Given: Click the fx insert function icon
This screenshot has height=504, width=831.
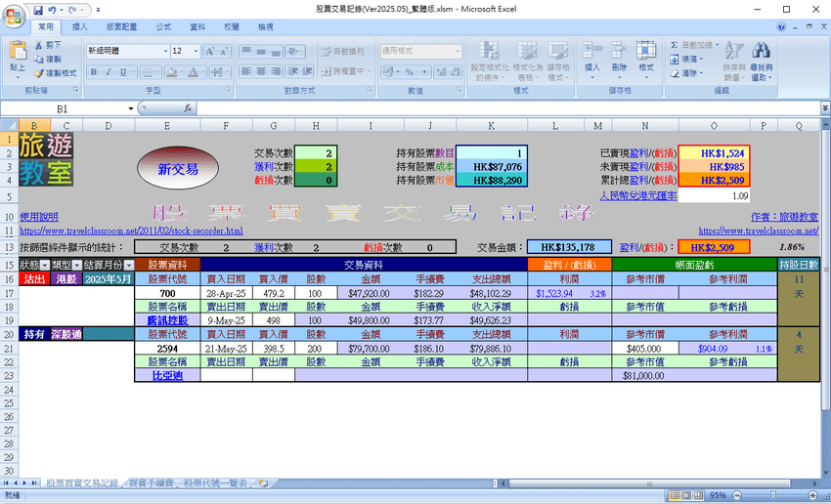Looking at the screenshot, I should pos(188,108).
